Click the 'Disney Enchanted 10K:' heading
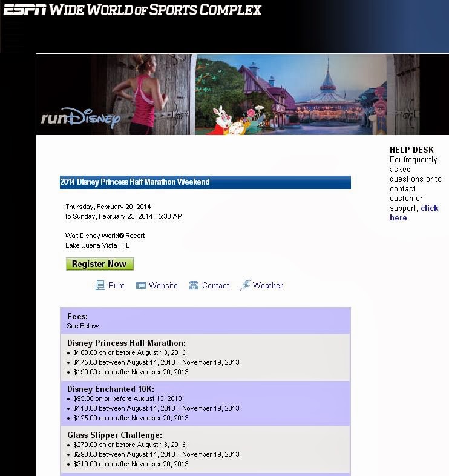 (x=111, y=389)
